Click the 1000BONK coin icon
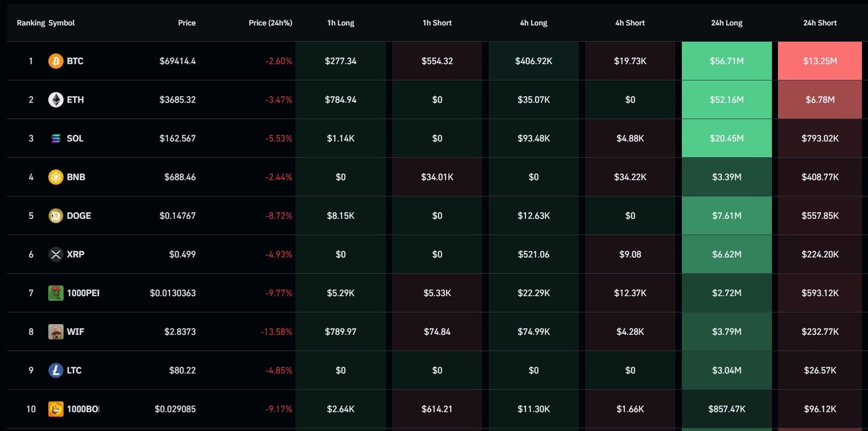The width and height of the screenshot is (868, 431). (x=56, y=409)
